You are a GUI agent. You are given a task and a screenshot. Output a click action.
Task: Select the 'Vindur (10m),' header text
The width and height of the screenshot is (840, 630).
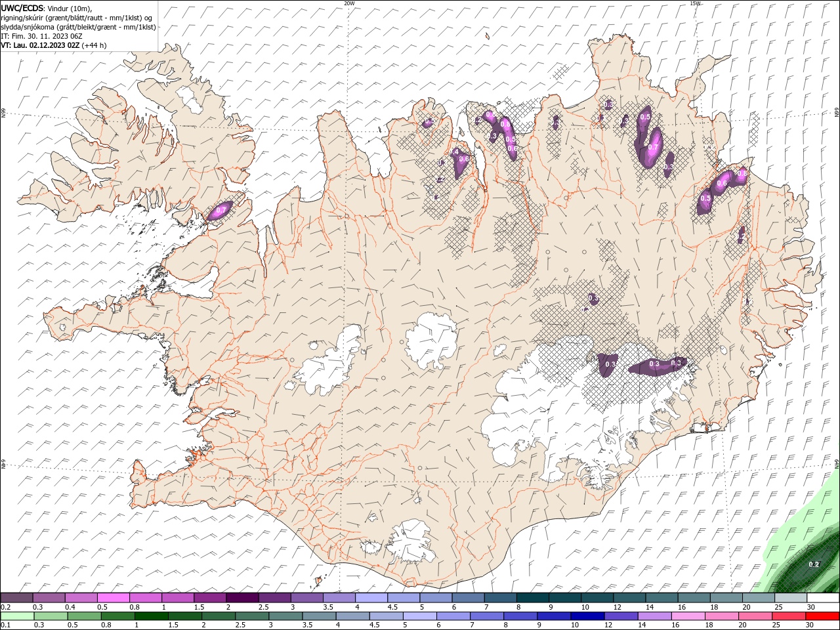coord(70,8)
